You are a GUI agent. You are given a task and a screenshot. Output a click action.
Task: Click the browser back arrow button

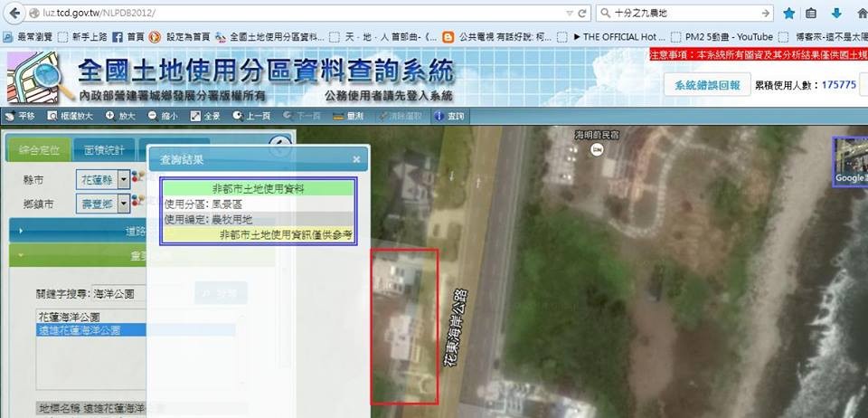[x=14, y=13]
